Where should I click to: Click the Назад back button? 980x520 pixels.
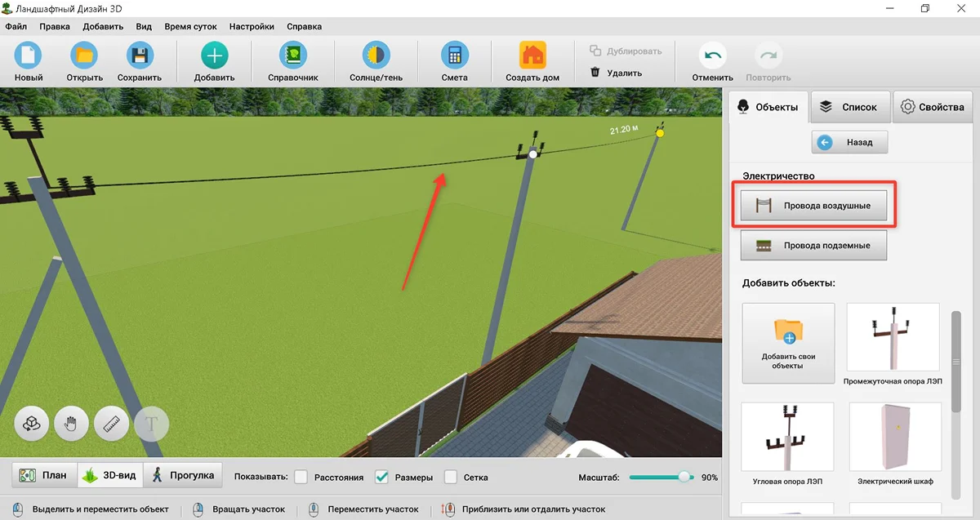coord(849,142)
